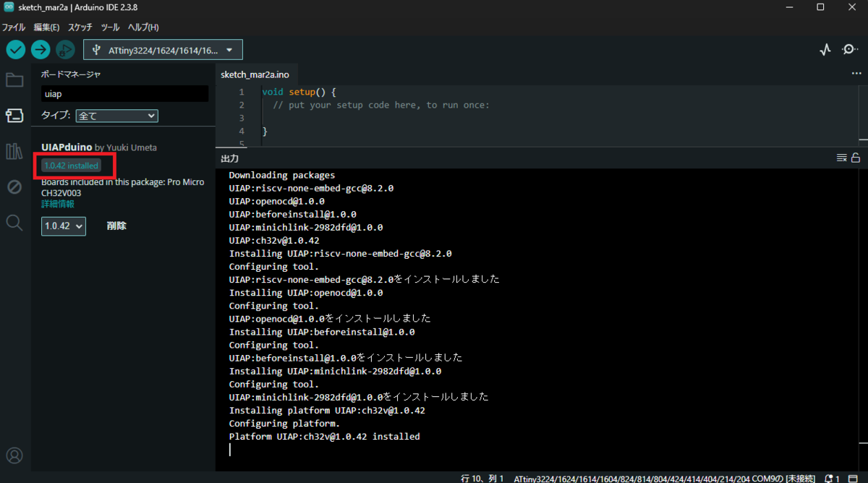Open the 詳細情報 link
The height and width of the screenshot is (483, 868).
58,204
